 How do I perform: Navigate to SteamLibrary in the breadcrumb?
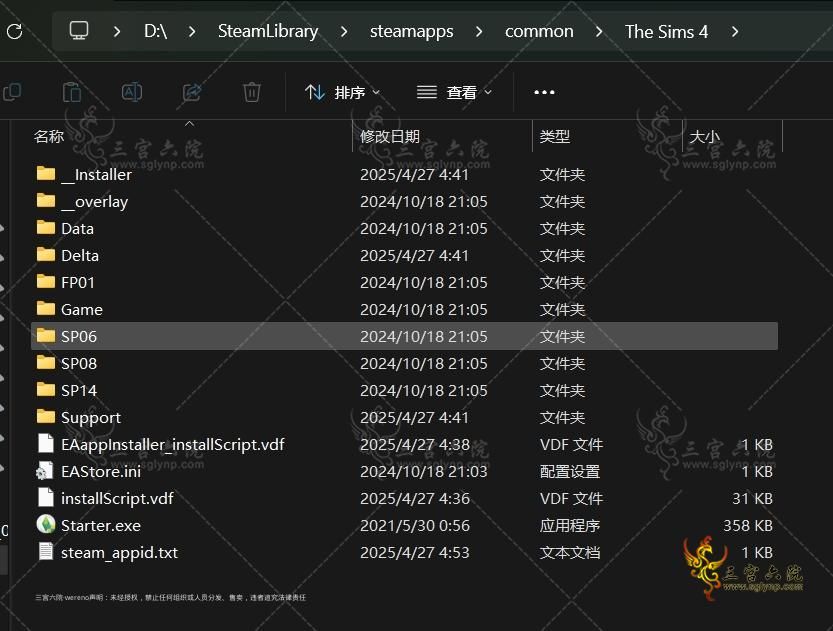click(268, 31)
